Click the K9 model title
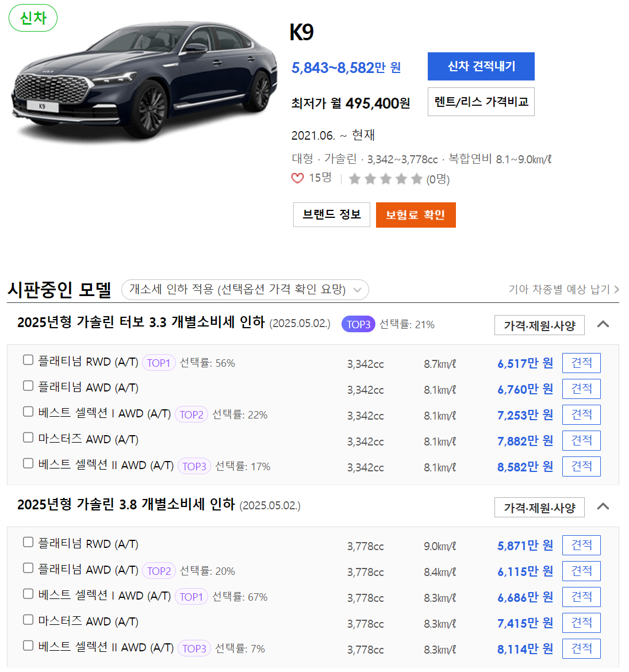This screenshot has width=629, height=672. tap(302, 32)
